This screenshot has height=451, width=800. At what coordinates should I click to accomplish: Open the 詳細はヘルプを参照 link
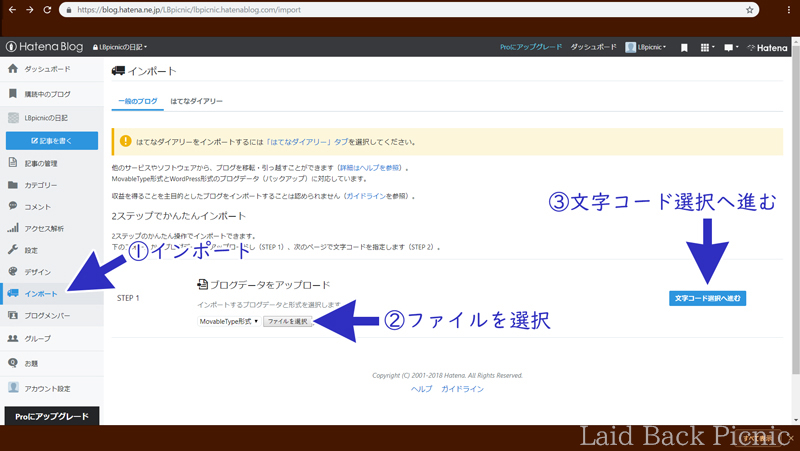point(371,168)
